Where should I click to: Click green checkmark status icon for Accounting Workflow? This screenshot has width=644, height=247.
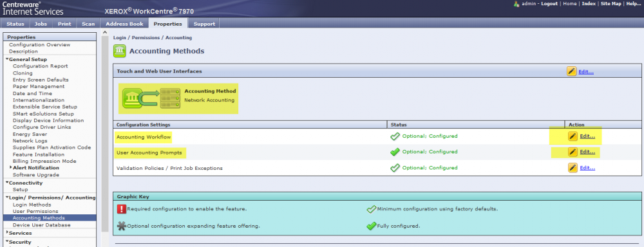click(x=395, y=136)
